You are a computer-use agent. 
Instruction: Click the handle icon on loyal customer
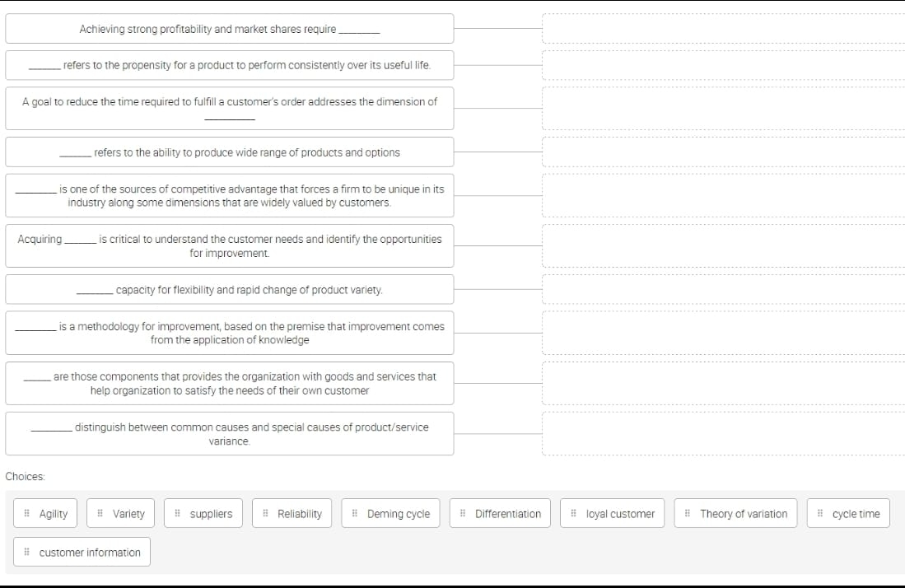click(x=574, y=514)
